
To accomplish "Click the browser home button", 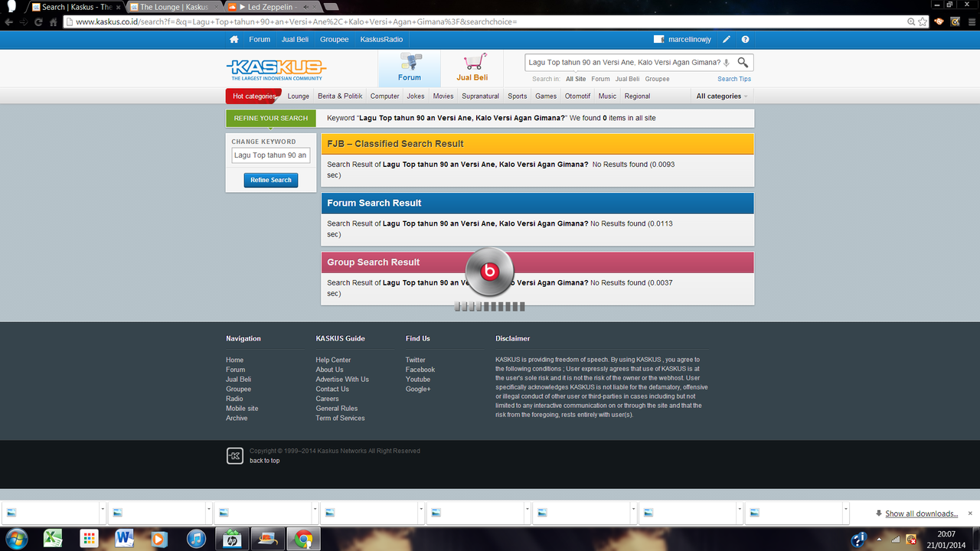I will tap(54, 21).
